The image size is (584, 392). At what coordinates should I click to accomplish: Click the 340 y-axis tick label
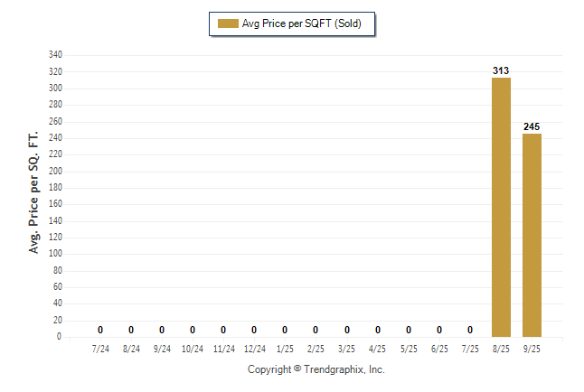(x=55, y=55)
